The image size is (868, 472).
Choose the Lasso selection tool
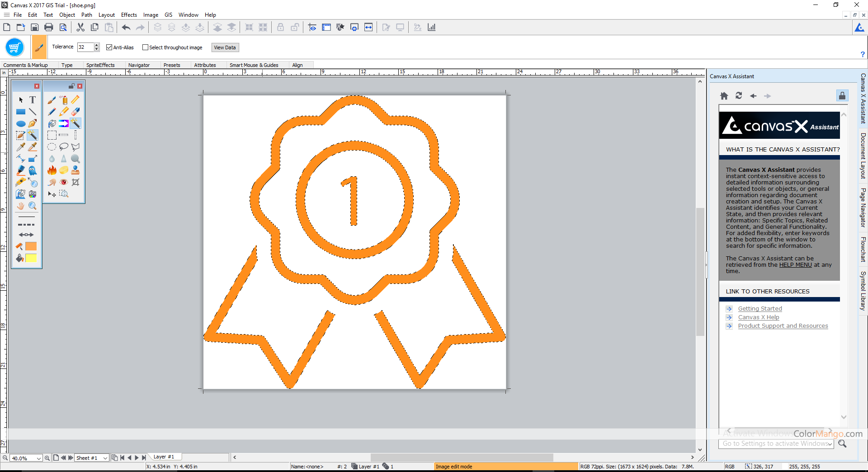tap(64, 147)
